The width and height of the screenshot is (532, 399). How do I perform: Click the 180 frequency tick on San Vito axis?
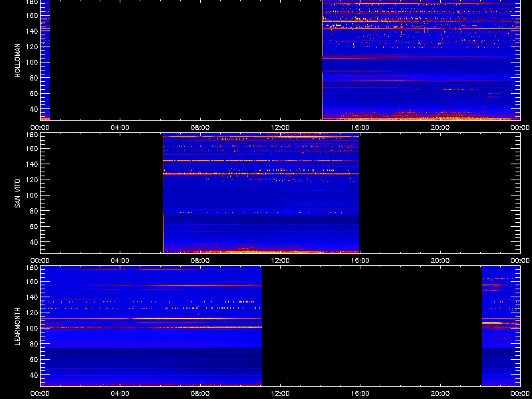coord(33,135)
